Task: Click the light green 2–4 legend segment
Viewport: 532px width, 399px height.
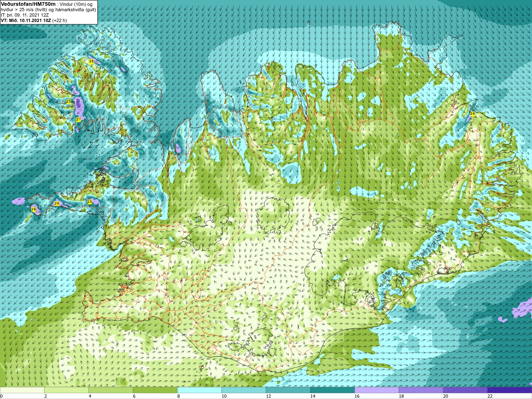Action: (x=66, y=390)
